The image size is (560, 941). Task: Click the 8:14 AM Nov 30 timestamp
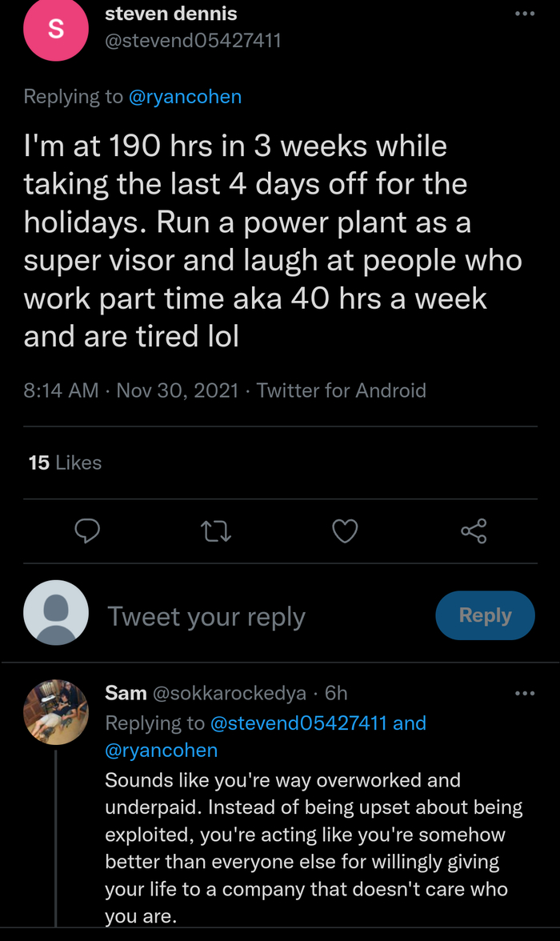[x=131, y=390]
